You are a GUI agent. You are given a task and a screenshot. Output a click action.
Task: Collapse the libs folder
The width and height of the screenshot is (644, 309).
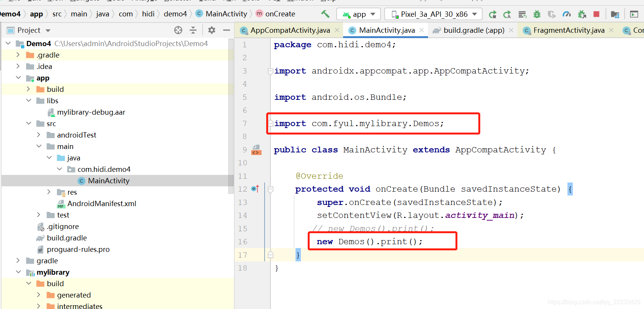pos(29,101)
